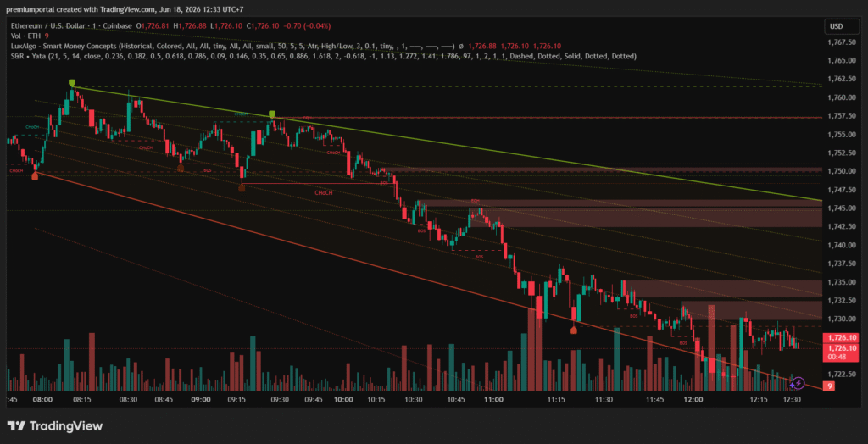Select the green swing-high marker near 09:30

pos(272,114)
